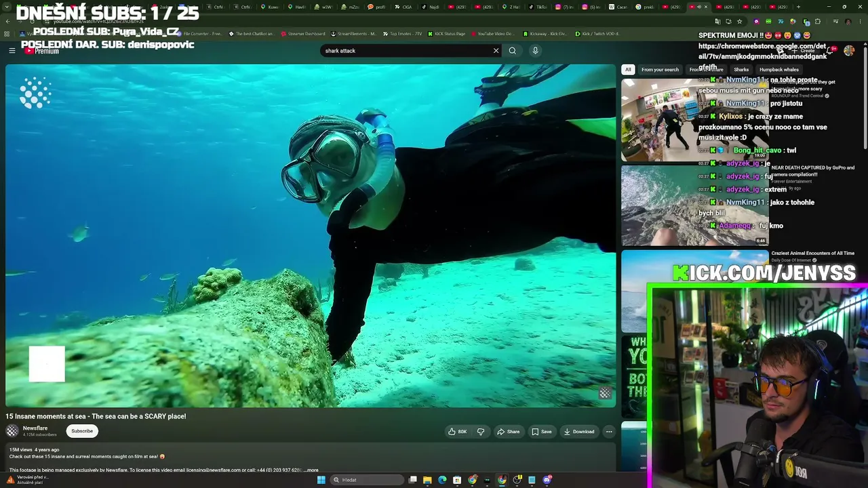Bookmark this page with the star
Screen dimensions: 868x488
[739, 22]
